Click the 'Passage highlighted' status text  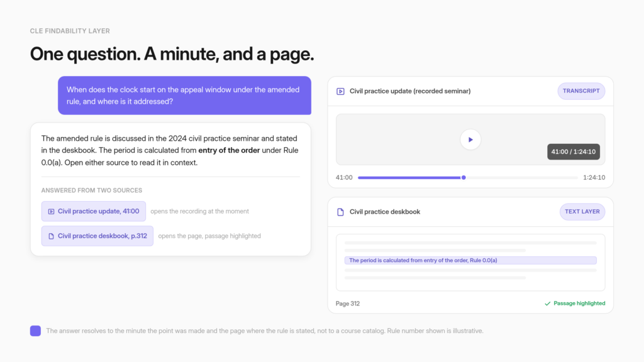(x=579, y=304)
